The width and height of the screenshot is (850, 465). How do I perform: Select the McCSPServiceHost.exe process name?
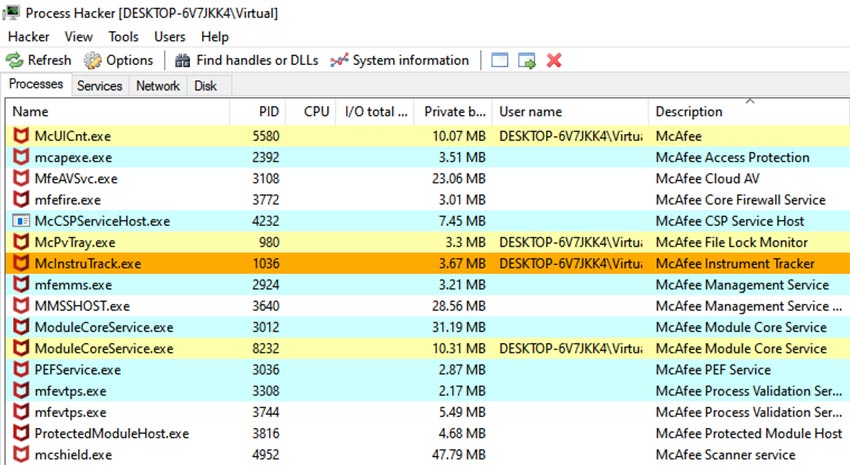(x=102, y=221)
